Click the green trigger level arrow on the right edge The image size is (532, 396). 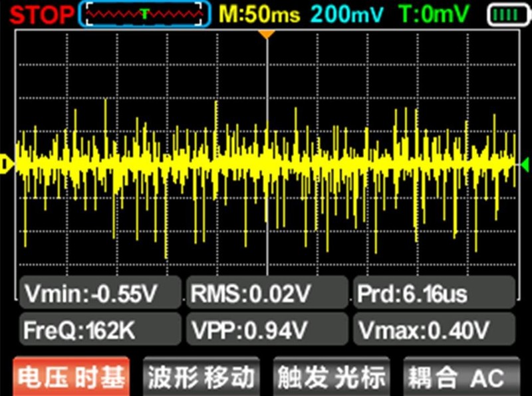(525, 163)
